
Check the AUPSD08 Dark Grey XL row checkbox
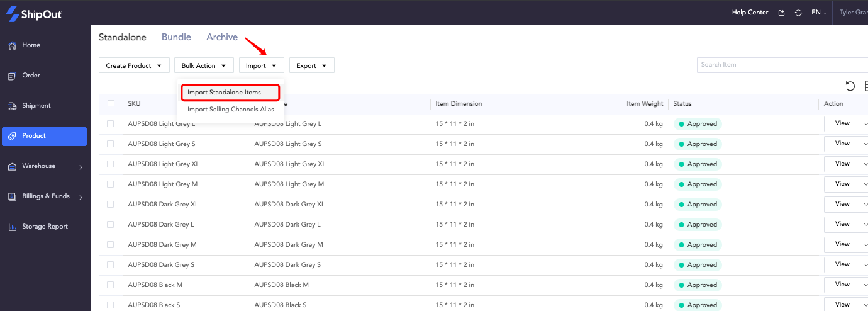[x=111, y=205]
